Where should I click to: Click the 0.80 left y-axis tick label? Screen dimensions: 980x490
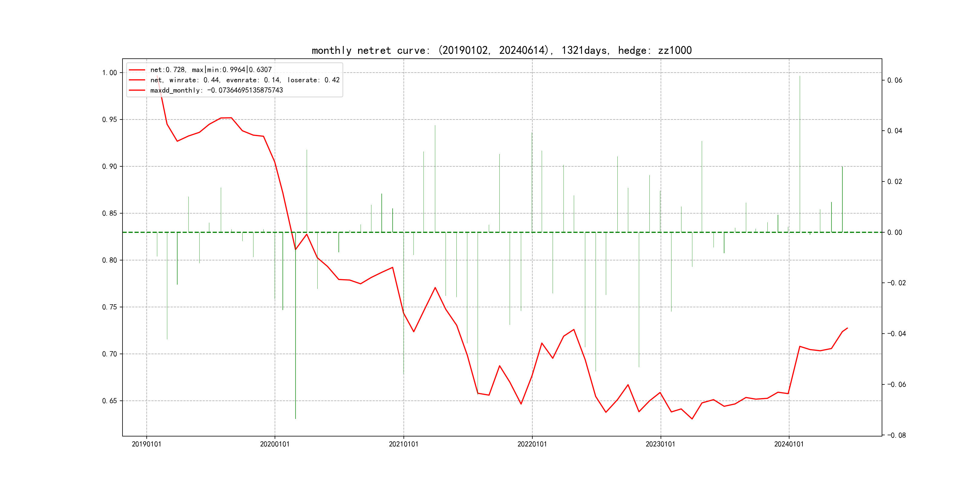click(109, 260)
